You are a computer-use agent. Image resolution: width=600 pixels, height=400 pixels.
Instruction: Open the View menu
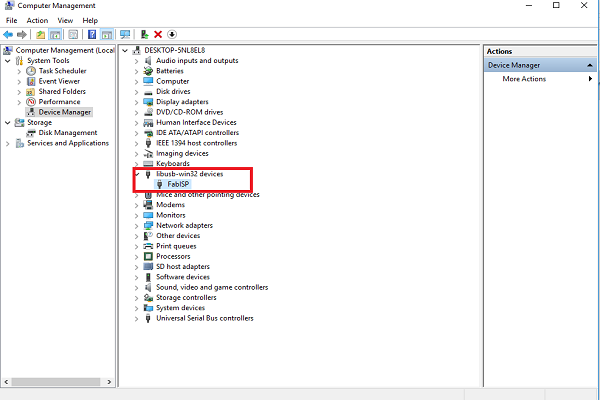[x=65, y=21]
